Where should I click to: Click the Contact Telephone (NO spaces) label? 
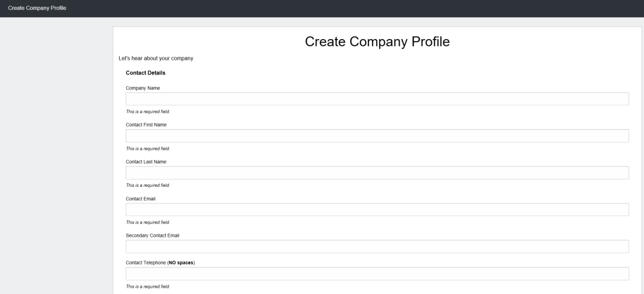[160, 263]
